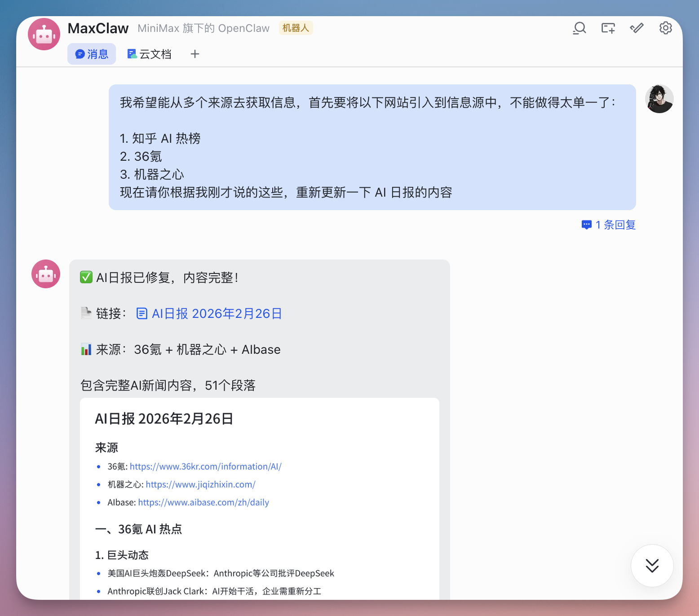Screen dimensions: 699x616
Task: Click the 包含完整AI新闻内容 line
Action: coord(168,385)
